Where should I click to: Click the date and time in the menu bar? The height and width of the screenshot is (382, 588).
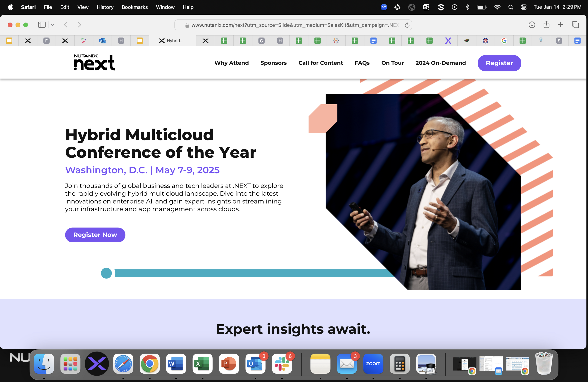(x=557, y=7)
